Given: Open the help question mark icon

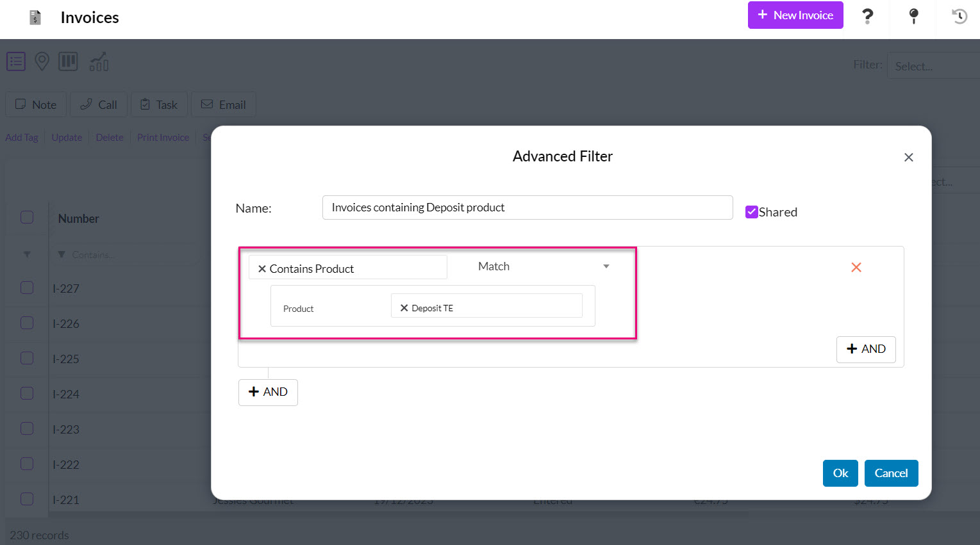Looking at the screenshot, I should (x=867, y=16).
